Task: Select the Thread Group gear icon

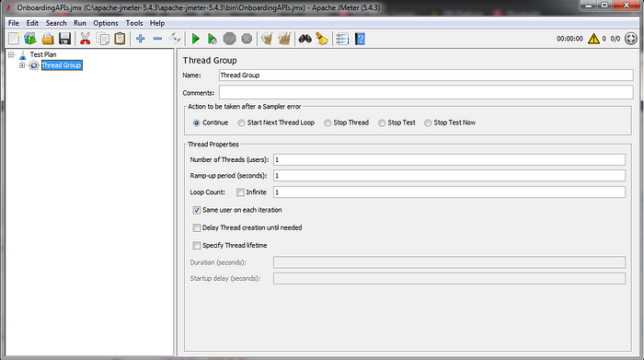Action: point(34,65)
